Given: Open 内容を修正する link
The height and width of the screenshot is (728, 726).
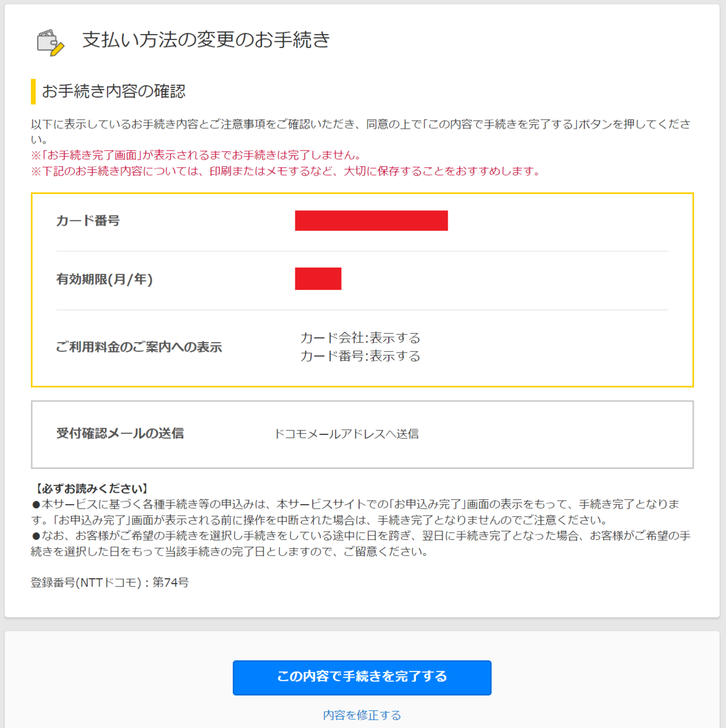Looking at the screenshot, I should coord(362,714).
